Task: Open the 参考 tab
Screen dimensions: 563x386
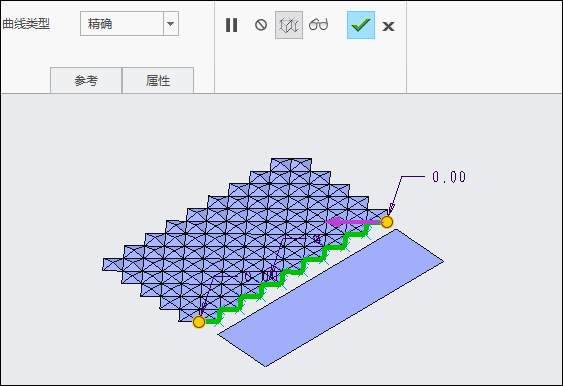Action: point(86,80)
